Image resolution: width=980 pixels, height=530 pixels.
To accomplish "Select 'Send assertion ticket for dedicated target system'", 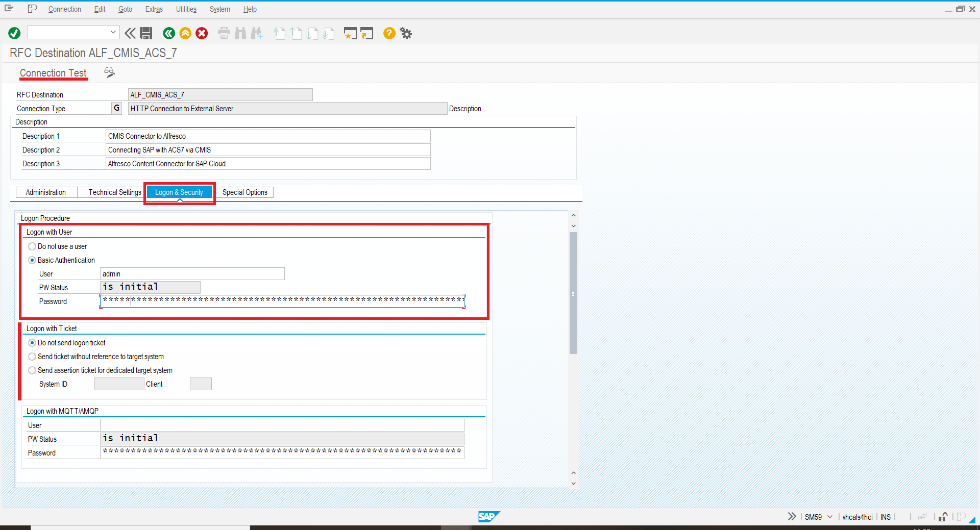I will [32, 370].
